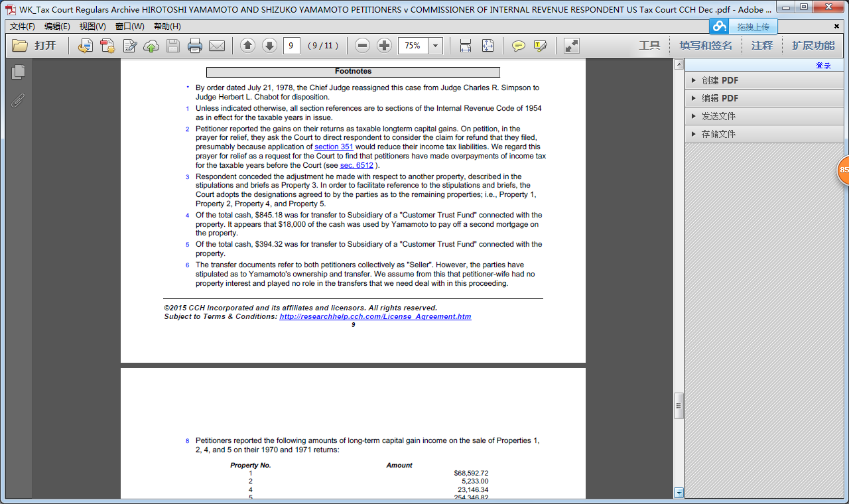Click the fit width scrolling icon
Image resolution: width=849 pixels, height=504 pixels.
click(466, 46)
